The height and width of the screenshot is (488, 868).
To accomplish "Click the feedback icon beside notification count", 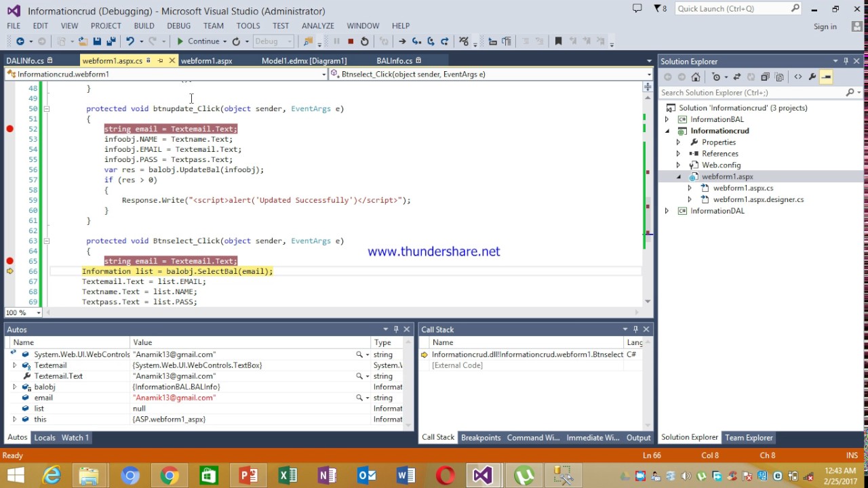I will point(637,9).
